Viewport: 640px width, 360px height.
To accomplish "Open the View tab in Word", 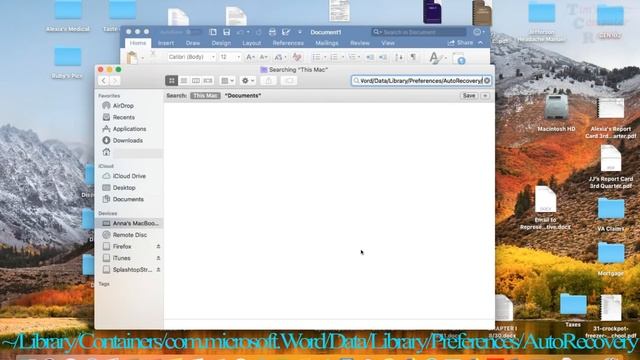I will (x=388, y=43).
